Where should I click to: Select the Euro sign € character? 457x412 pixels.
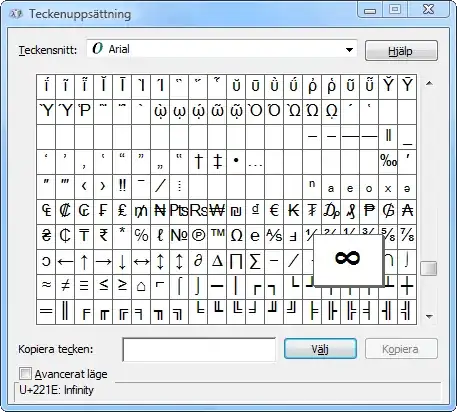(x=274, y=212)
